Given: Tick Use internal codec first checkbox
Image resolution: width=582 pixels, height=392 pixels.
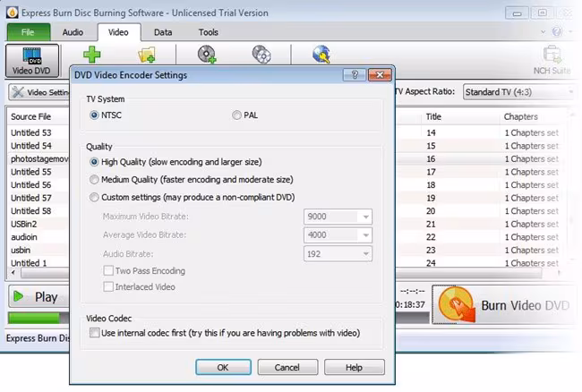Looking at the screenshot, I should tap(225, 333).
